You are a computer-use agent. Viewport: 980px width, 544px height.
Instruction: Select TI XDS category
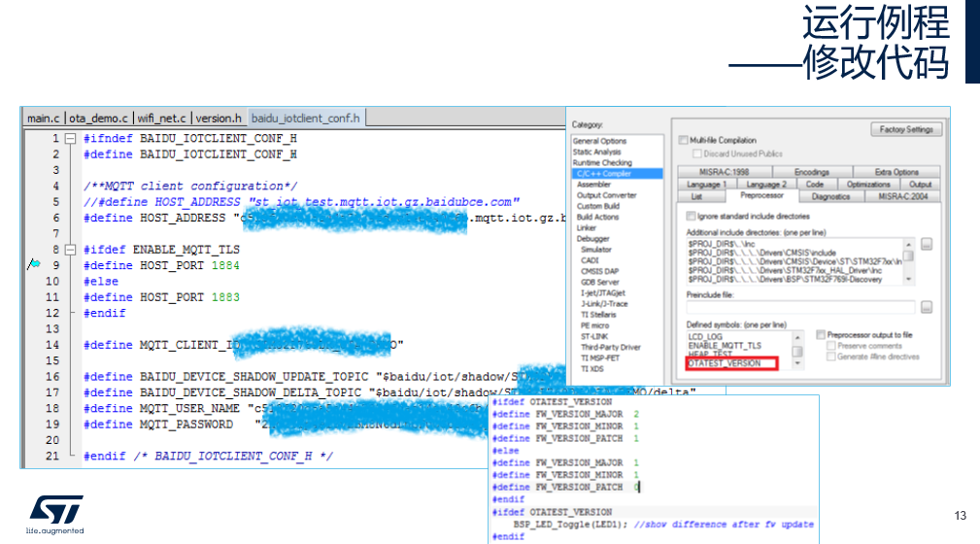click(591, 369)
